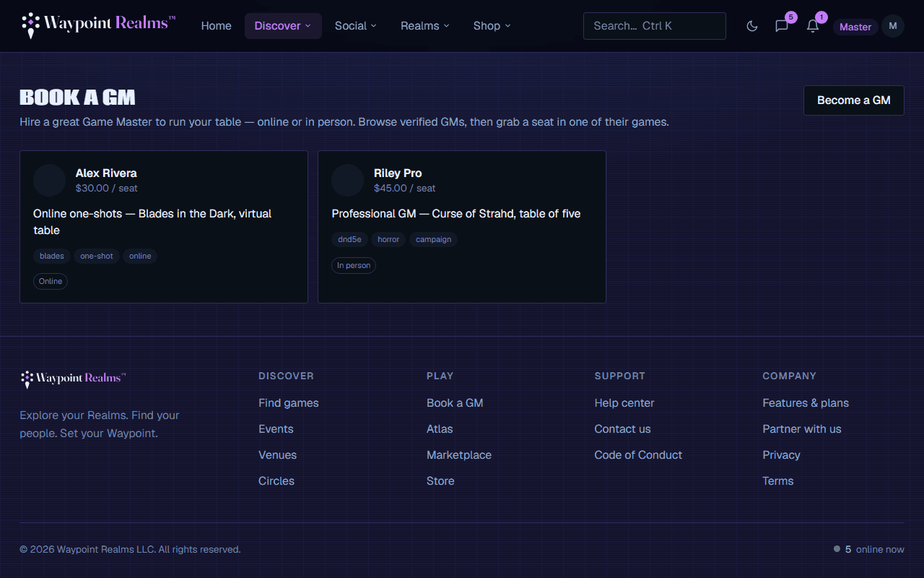
Task: Expand the Realms dropdown menu
Action: (425, 26)
